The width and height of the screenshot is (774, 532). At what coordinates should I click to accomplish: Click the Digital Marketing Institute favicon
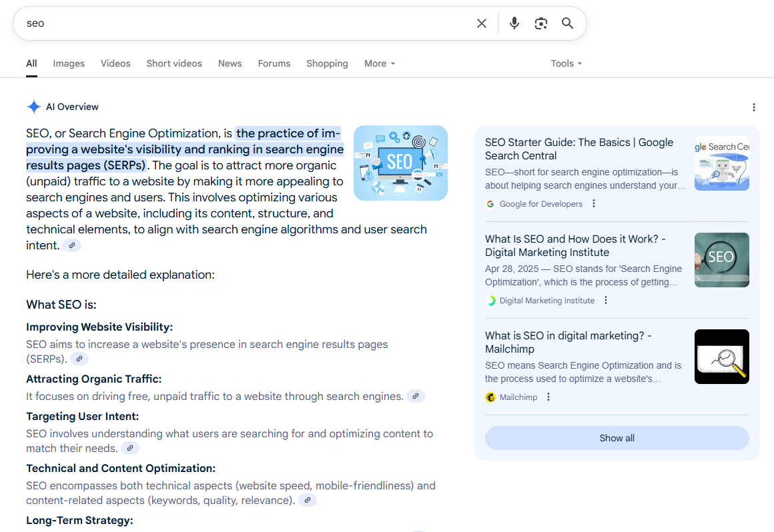(490, 300)
